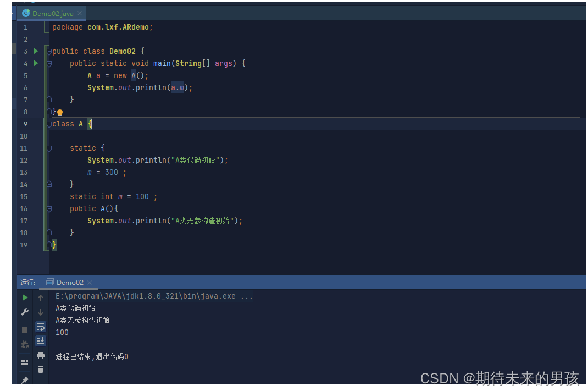Open run configuration wrench icon
This screenshot has width=588, height=391.
coord(25,312)
